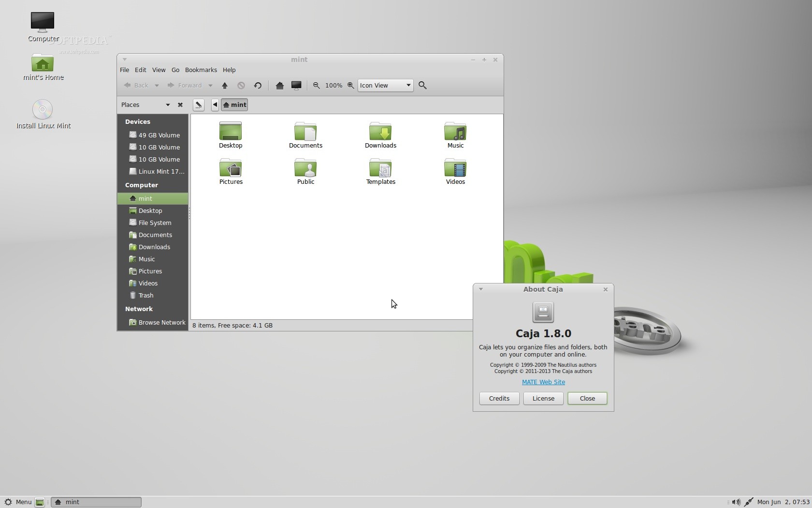Toggle the text location entry pencil button
The image size is (812, 508).
[x=198, y=105]
